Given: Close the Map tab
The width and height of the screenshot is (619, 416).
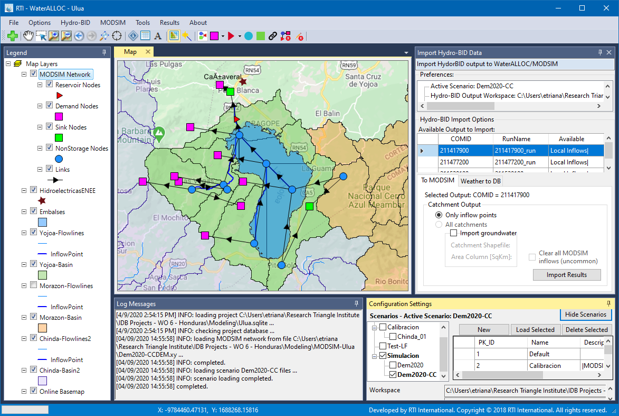Looking at the screenshot, I should (148, 52).
